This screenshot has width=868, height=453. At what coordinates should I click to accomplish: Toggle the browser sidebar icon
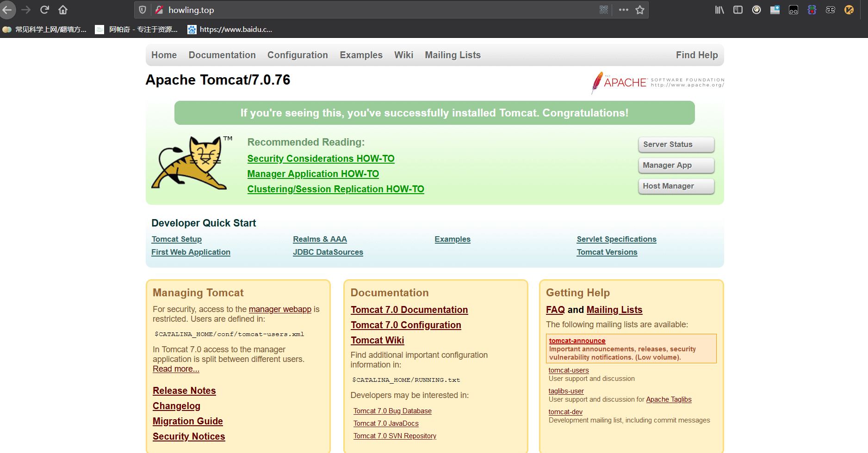[x=738, y=10]
